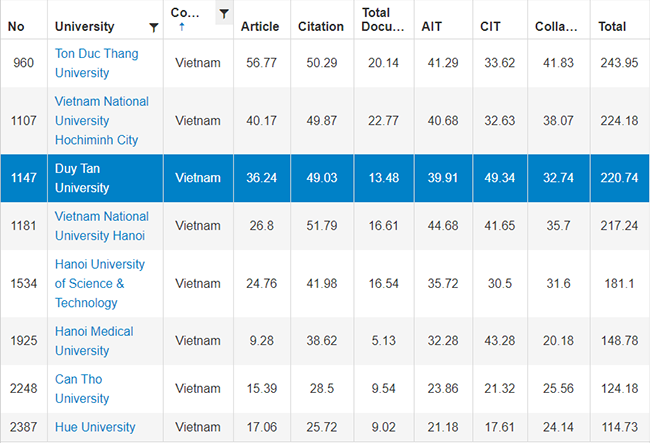Open Vietnam National University Hanoi link
650x443 pixels.
pyautogui.click(x=99, y=225)
